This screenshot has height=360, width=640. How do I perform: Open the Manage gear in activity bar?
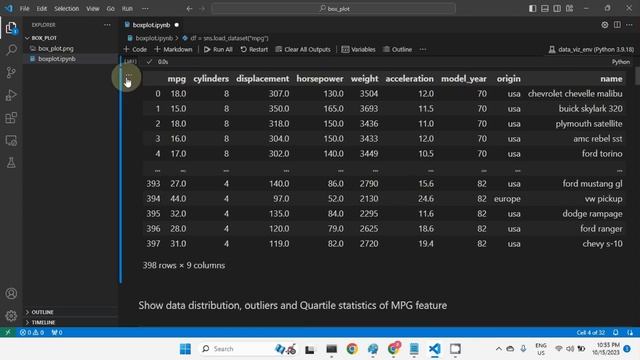(11, 316)
